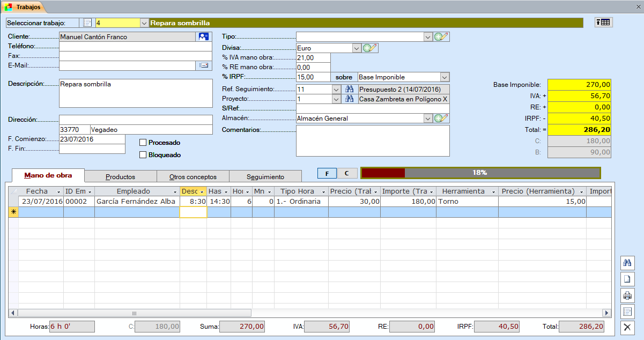Screen dimensions: 644x340
Task: Click the printer icon in the right sidebar
Action: [x=627, y=295]
